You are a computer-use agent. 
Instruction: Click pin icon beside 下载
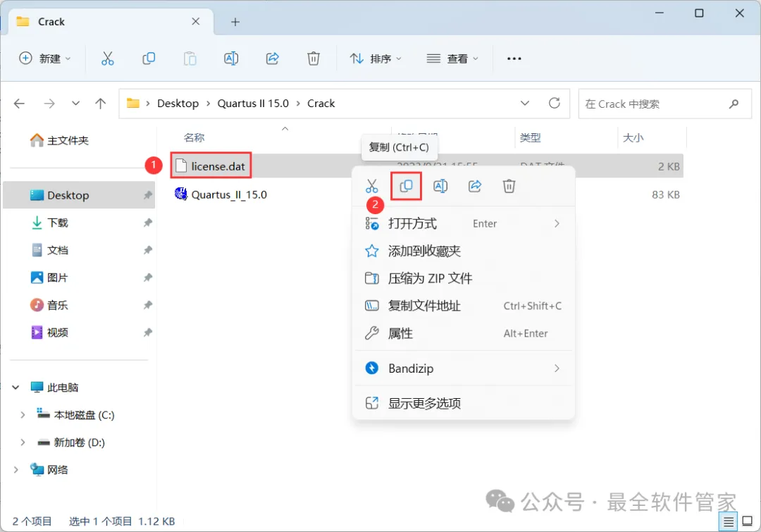click(x=147, y=223)
